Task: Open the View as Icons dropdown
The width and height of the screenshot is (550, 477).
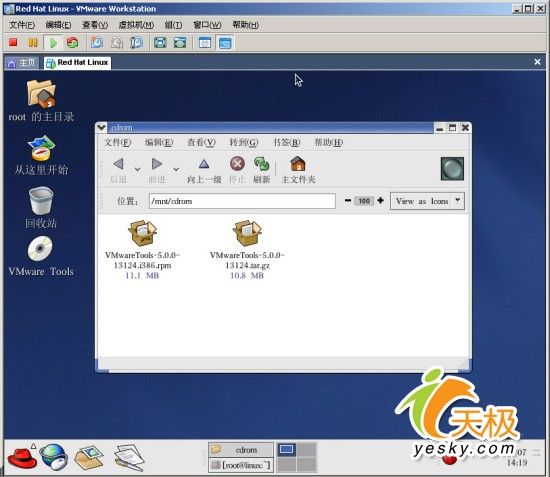Action: coord(428,201)
